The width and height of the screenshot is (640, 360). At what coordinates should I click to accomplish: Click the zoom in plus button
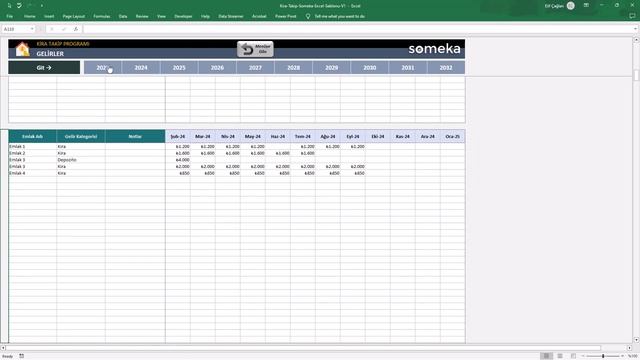pos(622,356)
